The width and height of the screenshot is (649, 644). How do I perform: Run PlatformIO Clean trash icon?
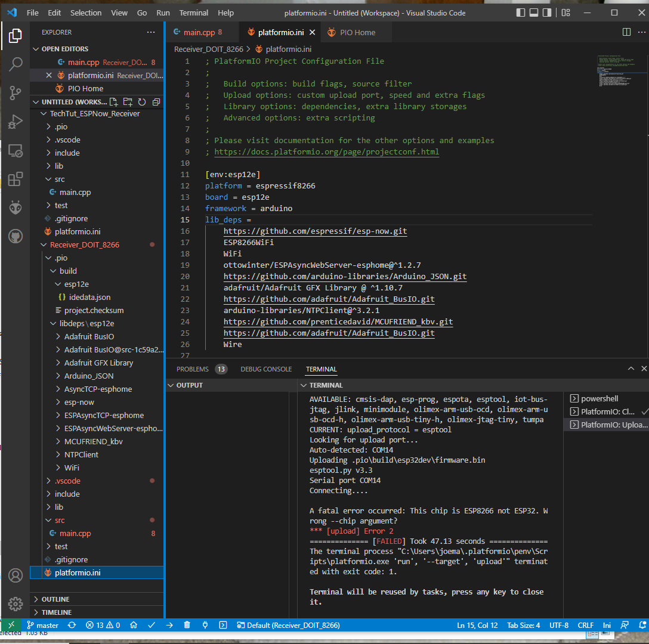pyautogui.click(x=187, y=625)
